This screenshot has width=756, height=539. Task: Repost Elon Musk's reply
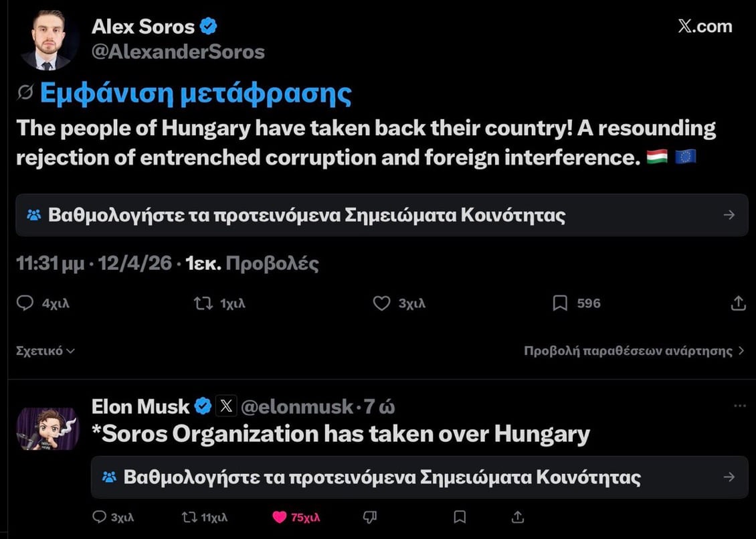[x=189, y=517]
